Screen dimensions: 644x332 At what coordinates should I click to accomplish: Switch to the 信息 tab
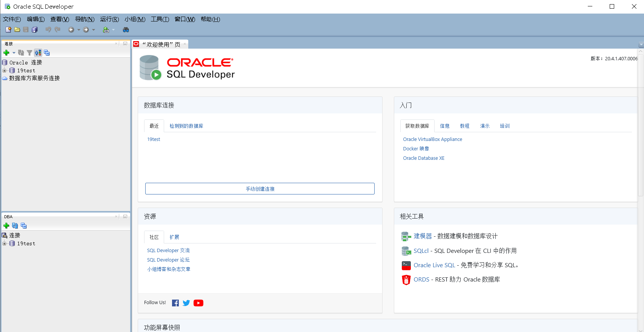445,126
